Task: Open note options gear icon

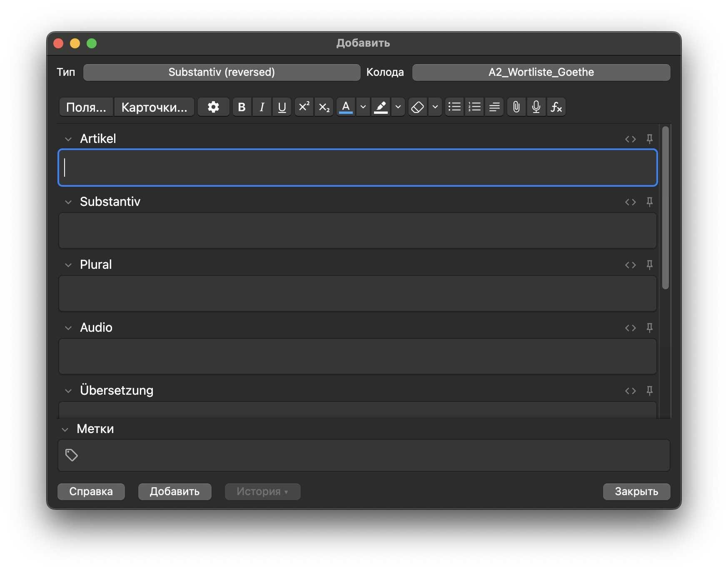Action: pos(213,107)
